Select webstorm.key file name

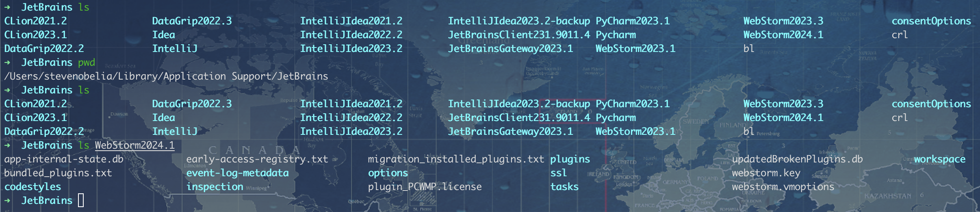click(766, 173)
